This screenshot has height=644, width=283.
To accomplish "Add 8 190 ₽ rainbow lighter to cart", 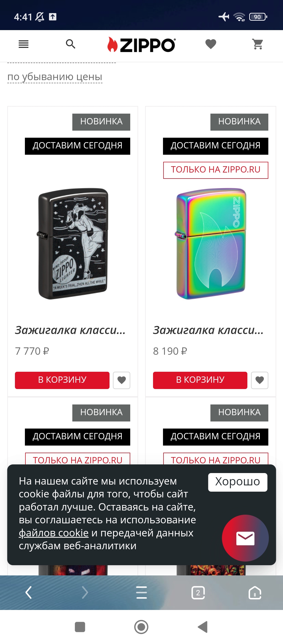I will 200,380.
